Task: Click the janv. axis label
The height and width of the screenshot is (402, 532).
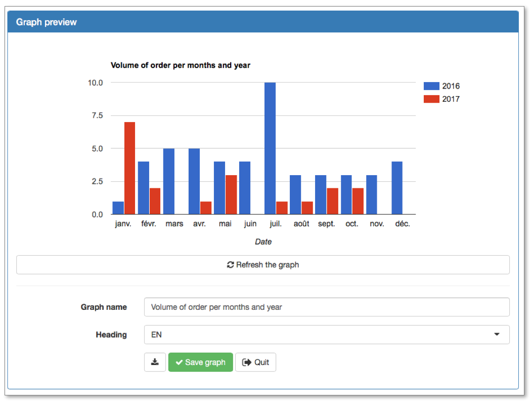Action: pyautogui.click(x=123, y=224)
